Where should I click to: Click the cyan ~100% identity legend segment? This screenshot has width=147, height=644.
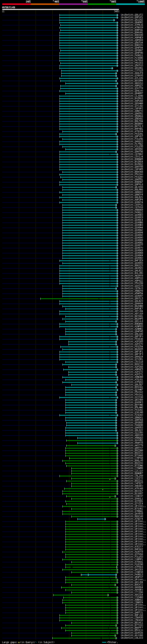click(x=130, y=4)
